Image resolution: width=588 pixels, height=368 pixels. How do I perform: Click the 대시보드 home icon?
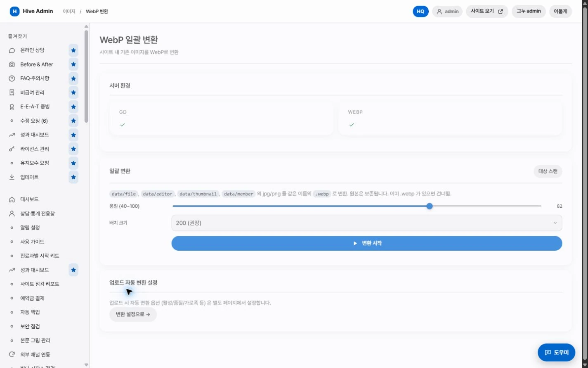tap(12, 199)
